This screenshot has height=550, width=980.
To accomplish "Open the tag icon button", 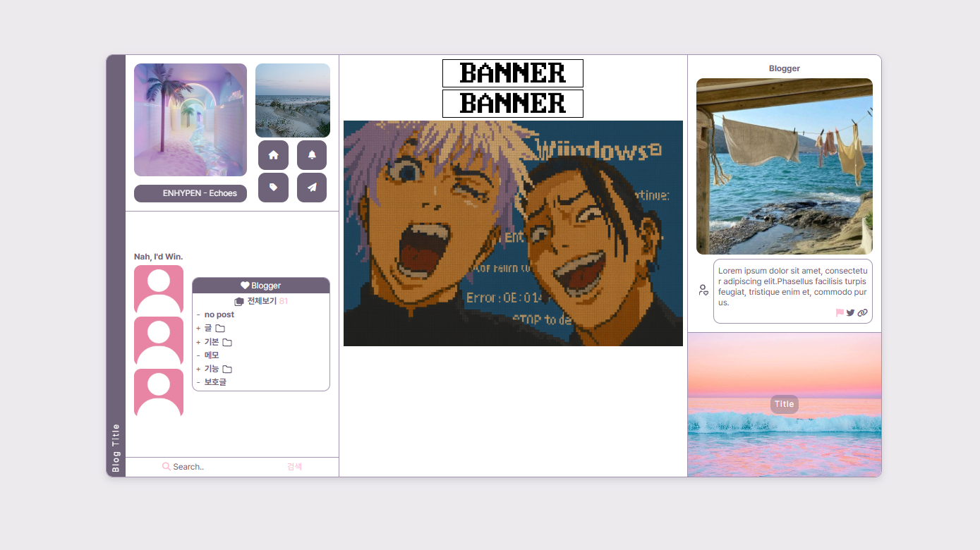I will tap(274, 188).
